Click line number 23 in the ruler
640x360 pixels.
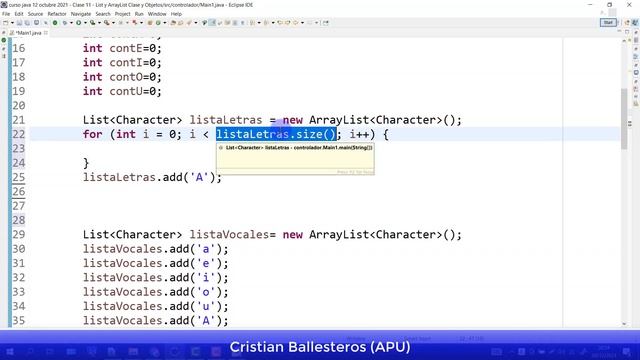click(x=18, y=149)
